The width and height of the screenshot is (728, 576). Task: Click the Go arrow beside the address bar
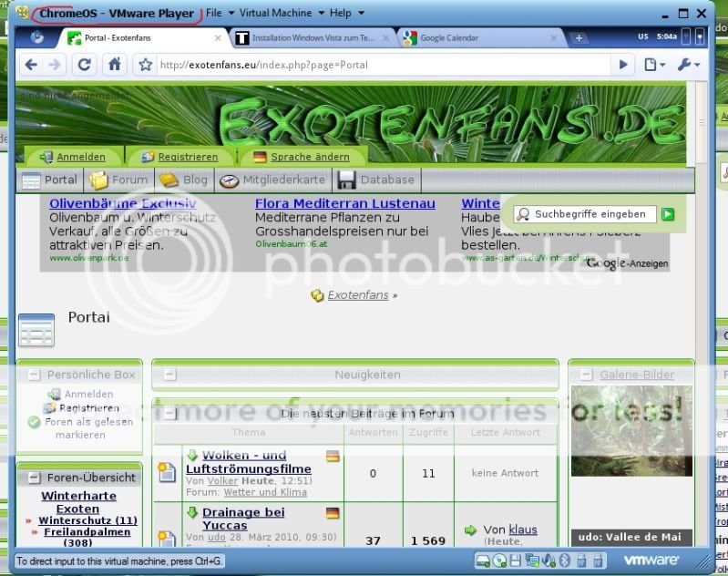623,65
